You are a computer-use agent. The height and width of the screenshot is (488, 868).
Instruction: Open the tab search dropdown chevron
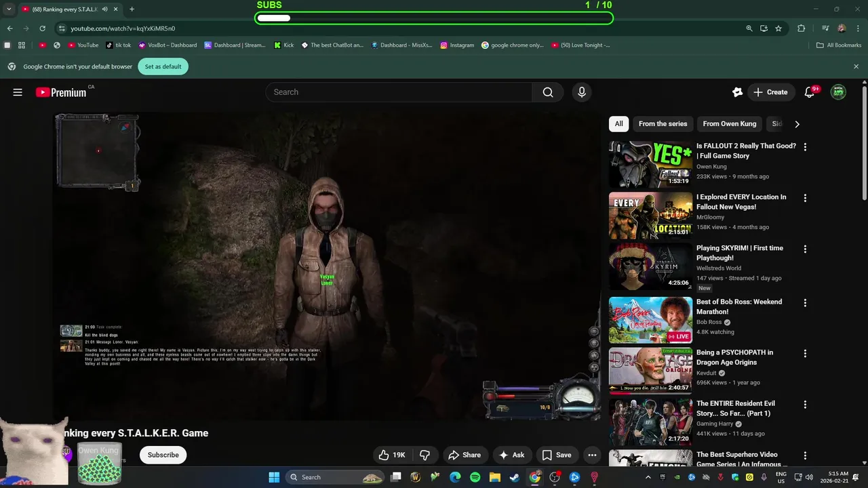click(x=9, y=9)
